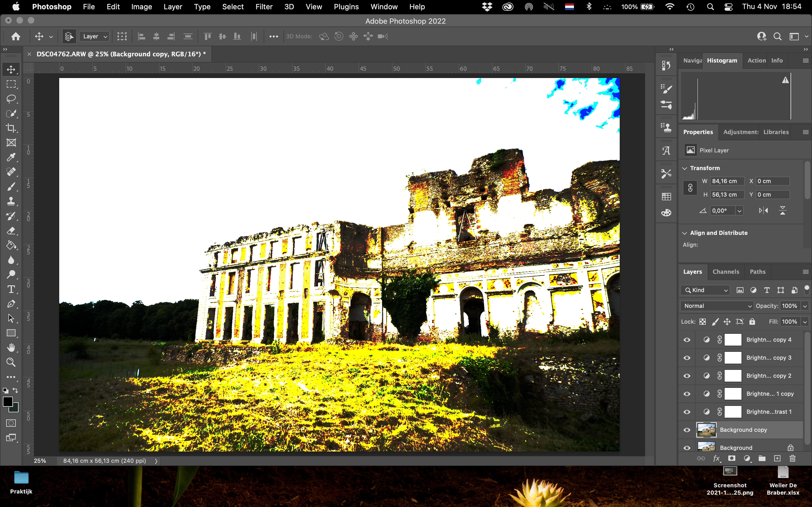Select the Horizontal Type tool
Screen dimensions: 812x507
pyautogui.click(x=11, y=289)
